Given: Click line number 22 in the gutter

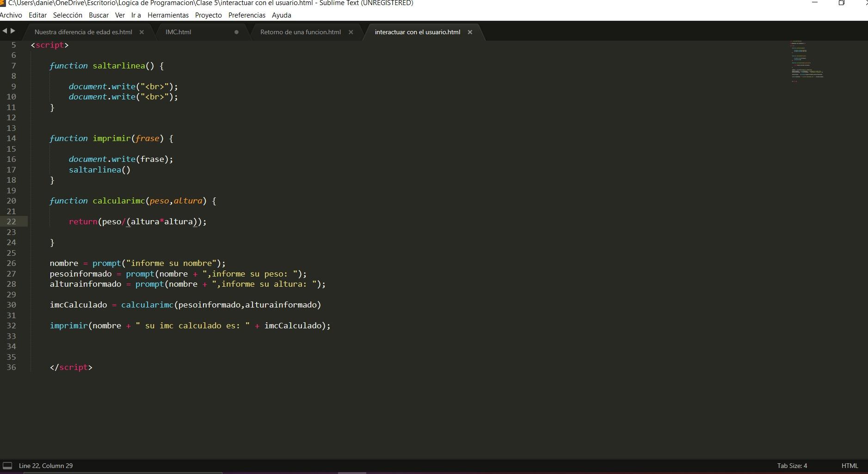Looking at the screenshot, I should tap(11, 222).
